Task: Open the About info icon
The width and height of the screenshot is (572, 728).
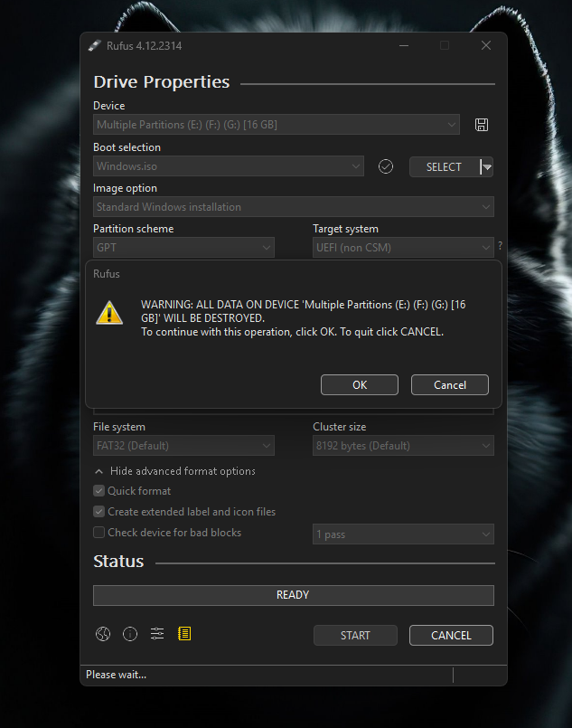Action: [x=130, y=634]
